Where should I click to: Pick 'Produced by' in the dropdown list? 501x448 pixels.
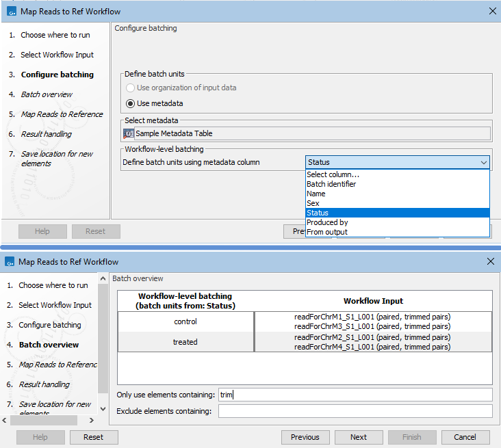tap(327, 222)
